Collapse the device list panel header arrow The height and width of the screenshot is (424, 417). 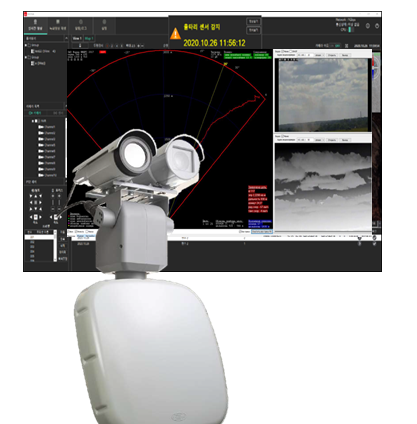[66, 38]
